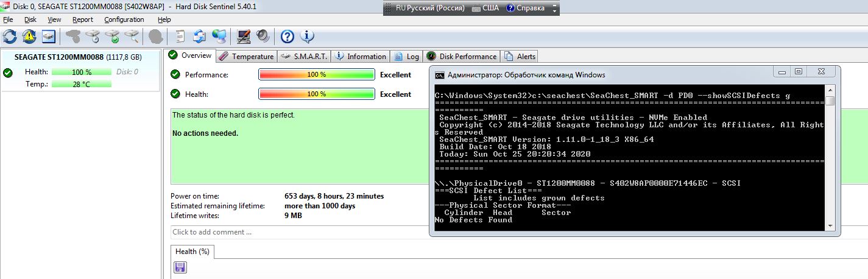Click the refresh icon with yellow warning triangle
The image size is (868, 279).
point(29,37)
